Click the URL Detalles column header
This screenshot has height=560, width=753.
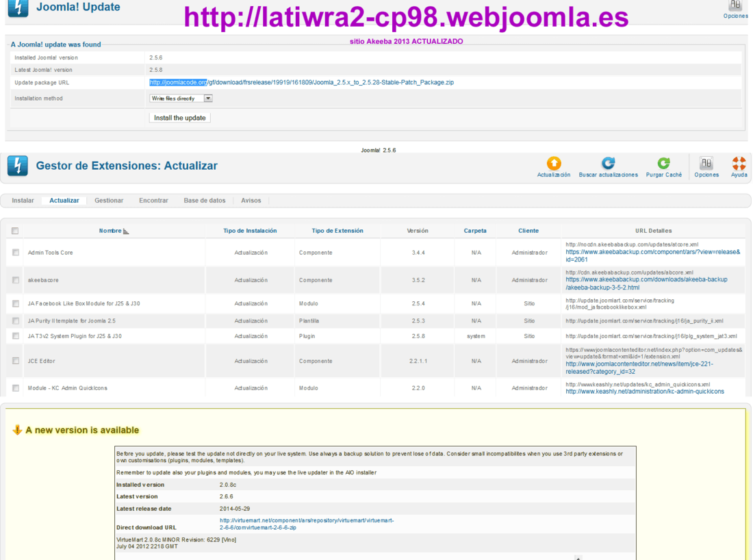[653, 231]
